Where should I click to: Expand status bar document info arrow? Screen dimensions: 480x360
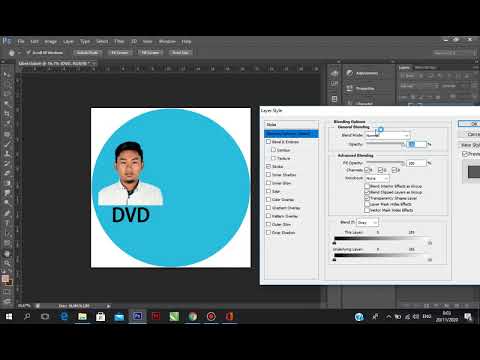108,305
